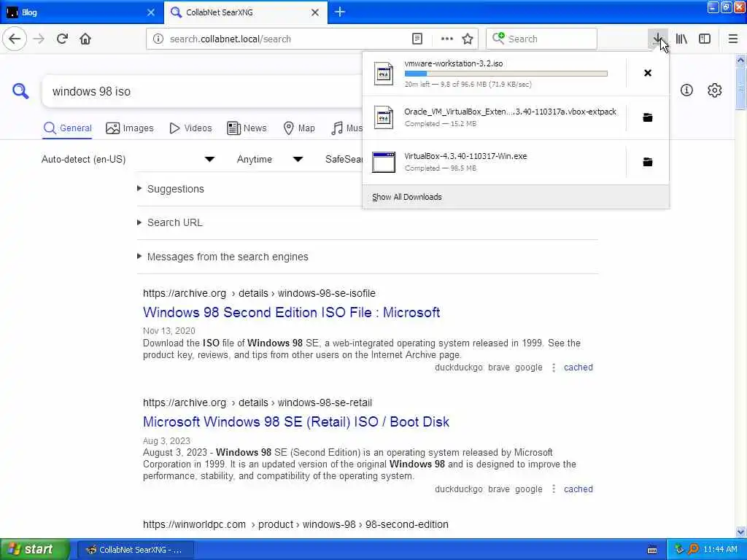Screen dimensions: 747x560
Task: Open page actions three-dot menu
Action: pos(447,39)
